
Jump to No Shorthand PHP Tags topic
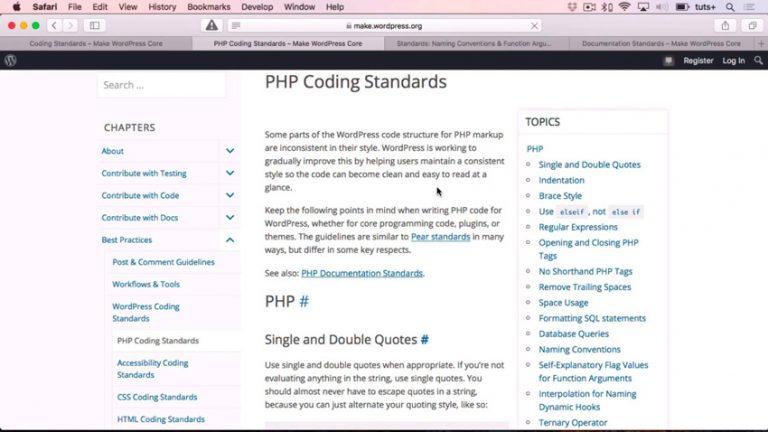585,271
